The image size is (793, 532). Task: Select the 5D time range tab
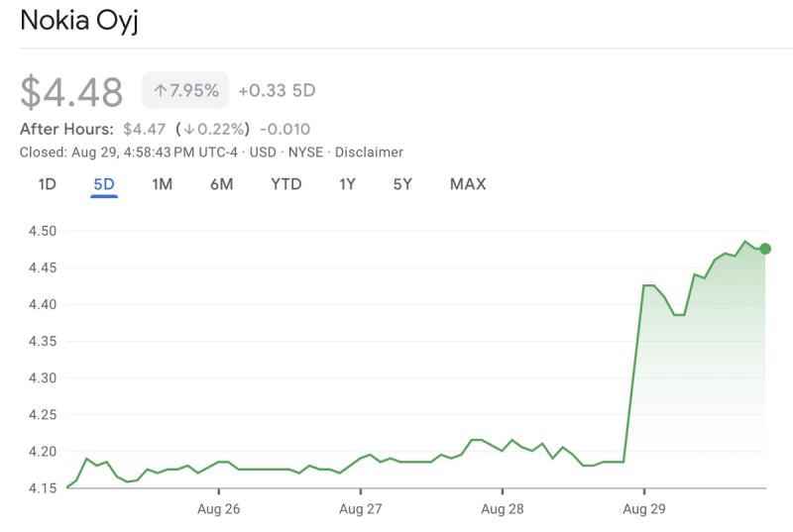pyautogui.click(x=104, y=184)
